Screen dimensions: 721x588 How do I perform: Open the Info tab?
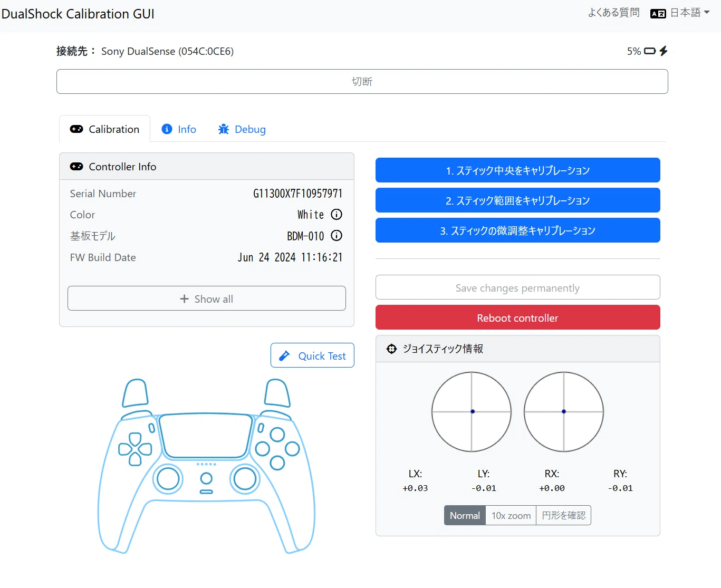pos(179,129)
